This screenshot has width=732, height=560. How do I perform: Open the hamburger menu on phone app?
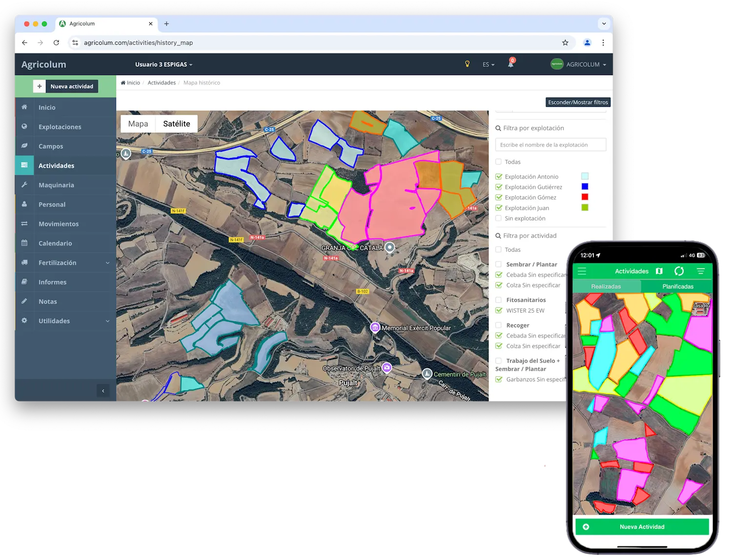pos(582,271)
